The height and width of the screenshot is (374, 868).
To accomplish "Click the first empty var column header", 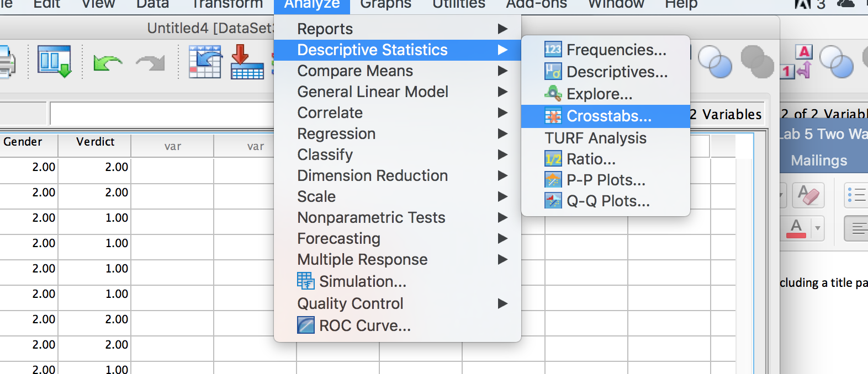I will click(172, 146).
